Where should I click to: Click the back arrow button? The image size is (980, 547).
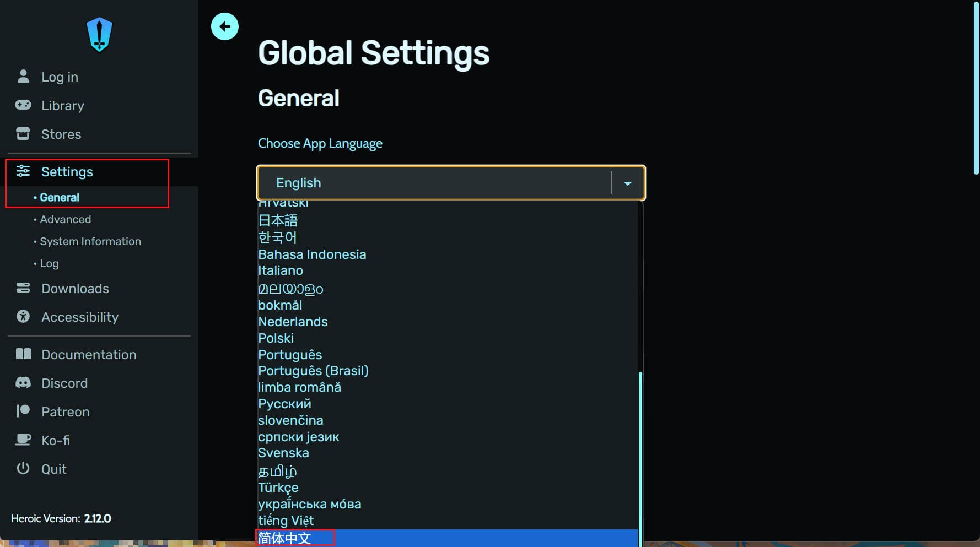point(224,26)
